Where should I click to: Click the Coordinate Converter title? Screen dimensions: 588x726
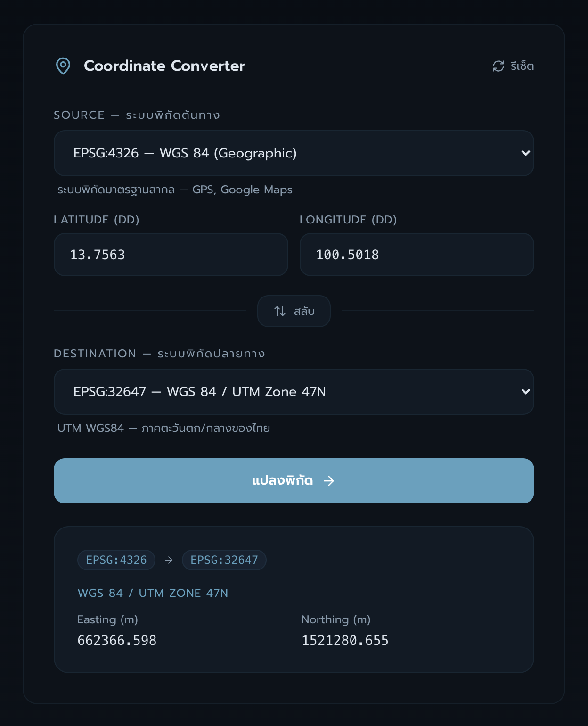164,66
